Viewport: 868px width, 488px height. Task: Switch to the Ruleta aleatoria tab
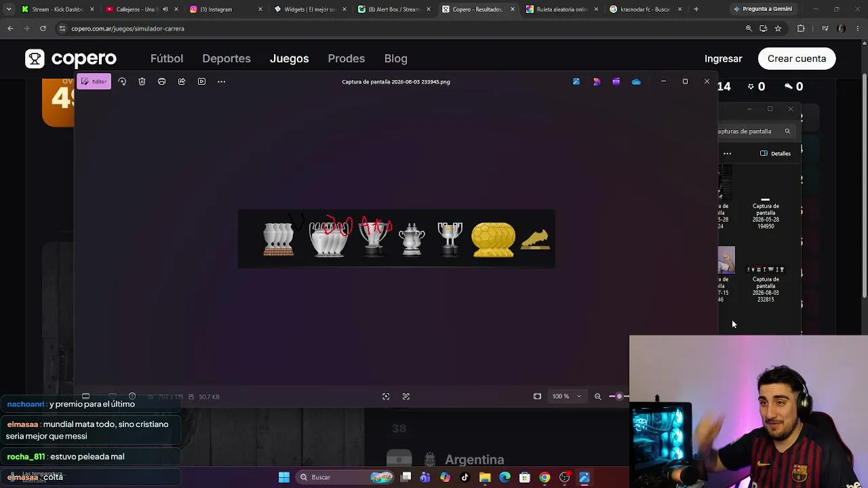561,9
